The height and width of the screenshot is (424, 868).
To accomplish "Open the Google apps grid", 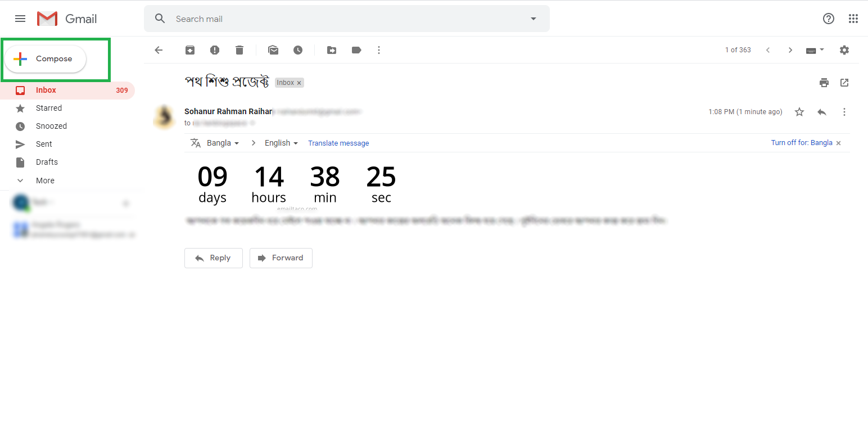I will 853,19.
